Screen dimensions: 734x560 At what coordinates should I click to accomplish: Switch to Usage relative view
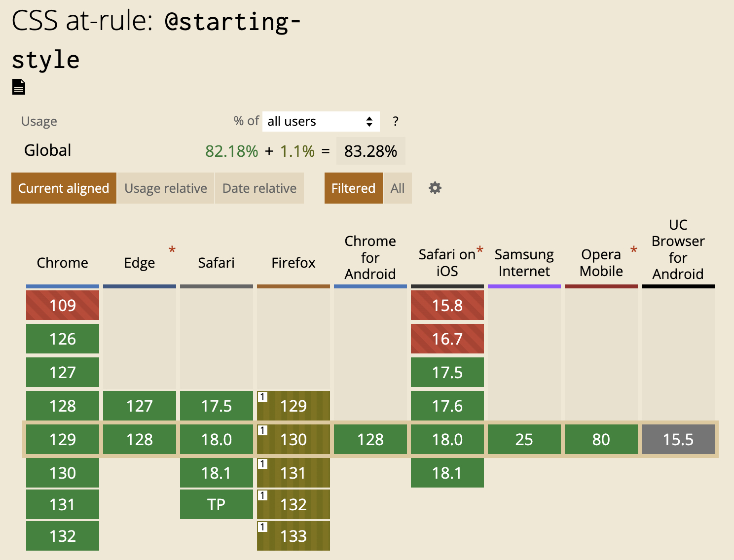(166, 188)
